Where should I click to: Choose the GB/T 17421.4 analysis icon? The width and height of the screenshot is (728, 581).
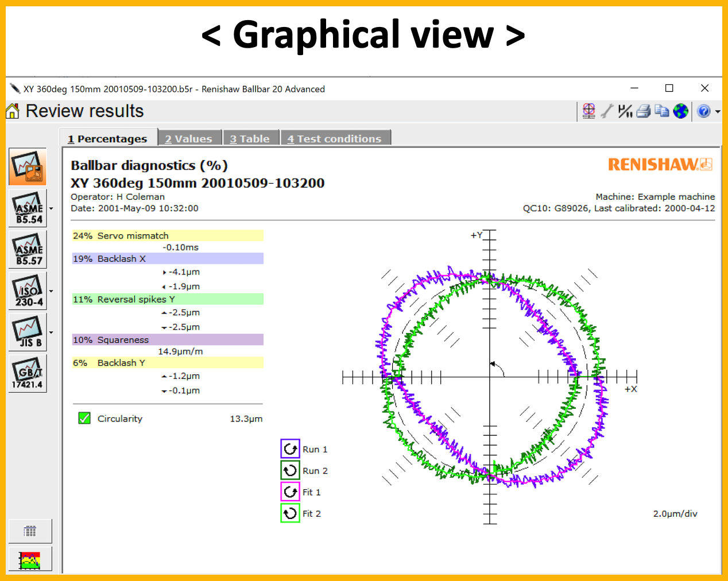pos(28,374)
